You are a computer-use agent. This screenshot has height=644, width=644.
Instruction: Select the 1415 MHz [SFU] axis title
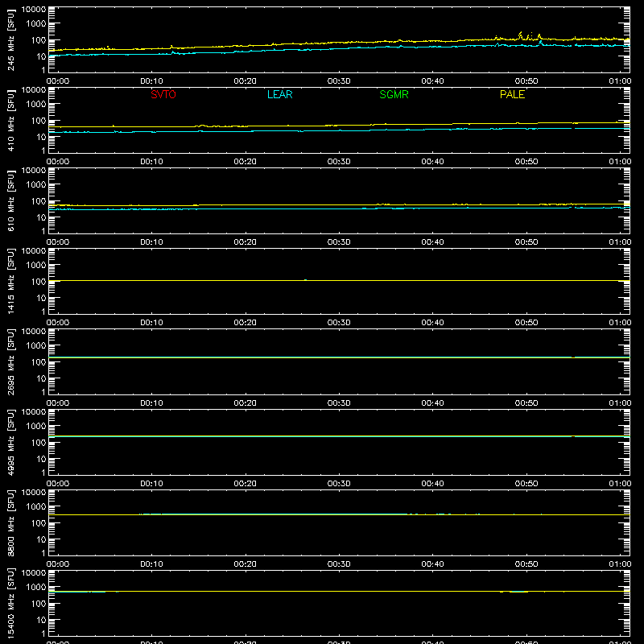pos(10,282)
